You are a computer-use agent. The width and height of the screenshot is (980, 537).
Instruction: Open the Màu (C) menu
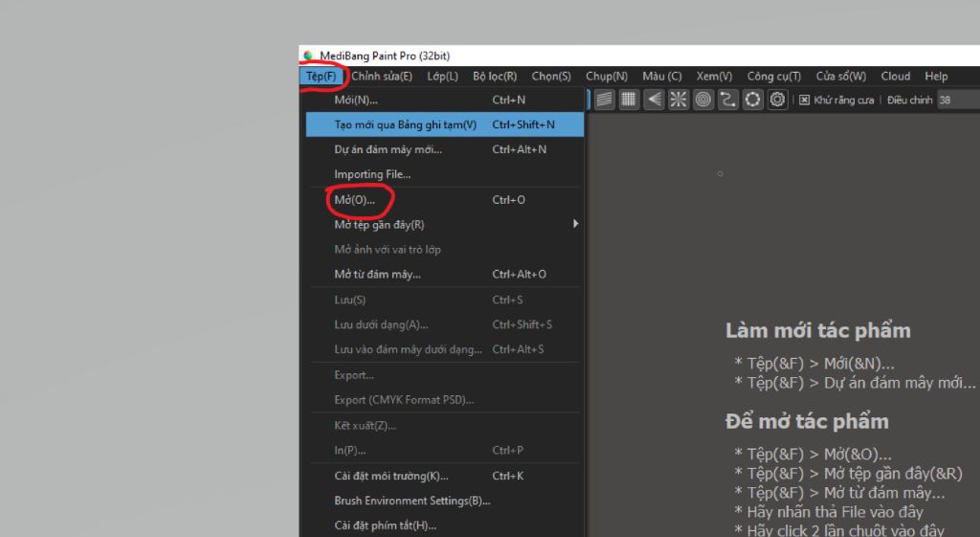click(662, 77)
